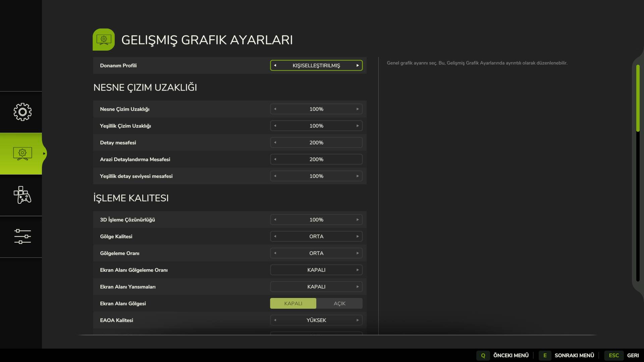Screen dimensions: 644x362
Task: Set Ekran Alanı Gölgesi to KAPALI
Action: (x=293, y=303)
